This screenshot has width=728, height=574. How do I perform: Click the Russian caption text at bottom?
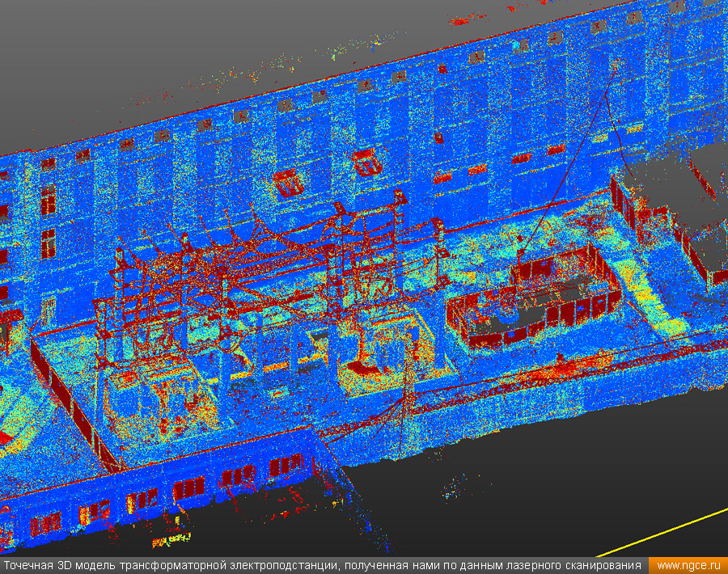pos(324,565)
